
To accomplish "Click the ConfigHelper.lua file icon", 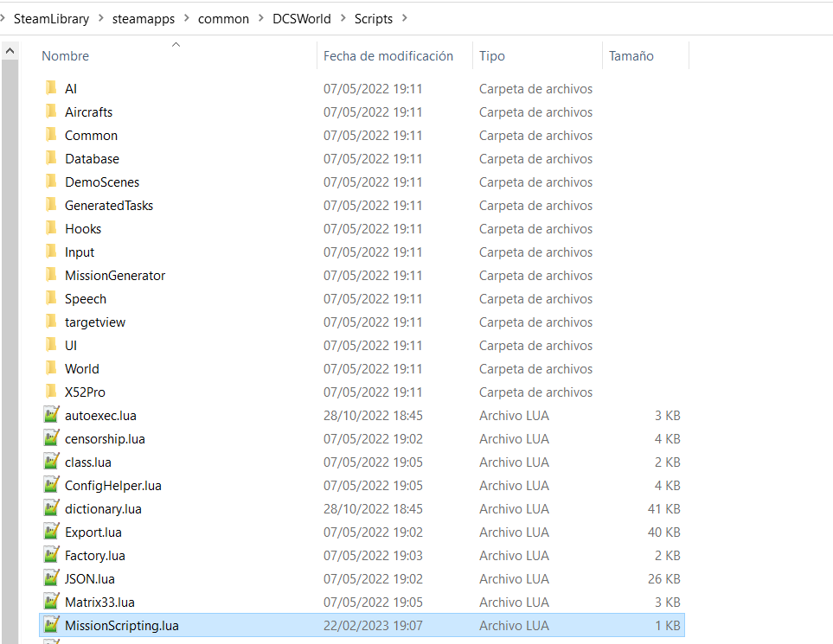I will [x=51, y=485].
